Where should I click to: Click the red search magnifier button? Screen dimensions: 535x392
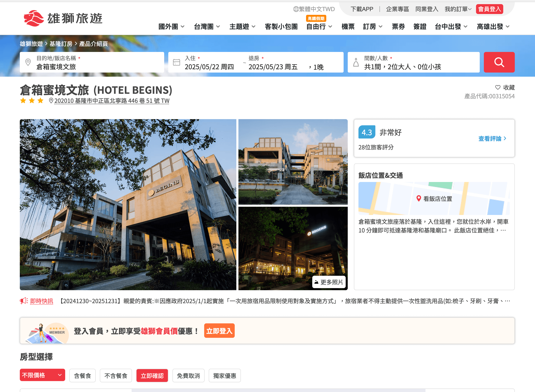(499, 62)
